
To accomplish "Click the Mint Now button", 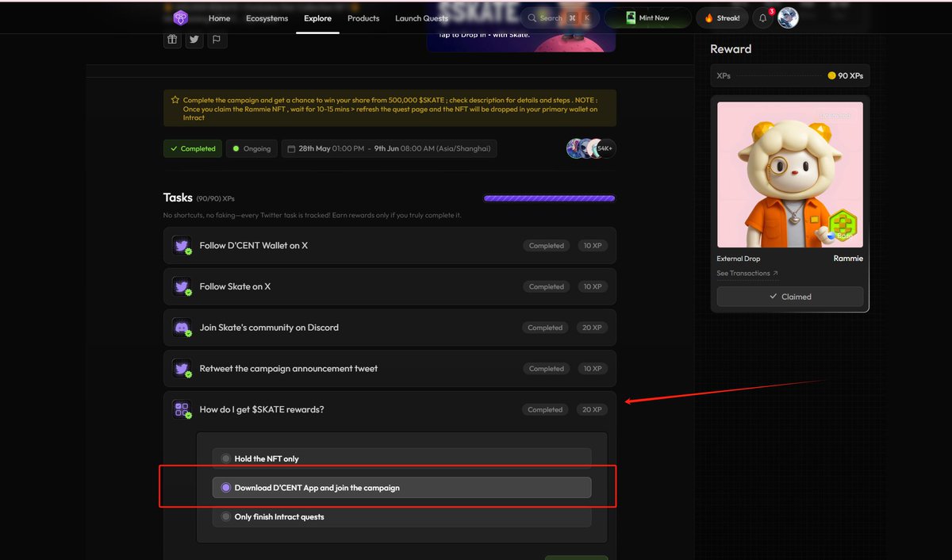I will tap(647, 18).
